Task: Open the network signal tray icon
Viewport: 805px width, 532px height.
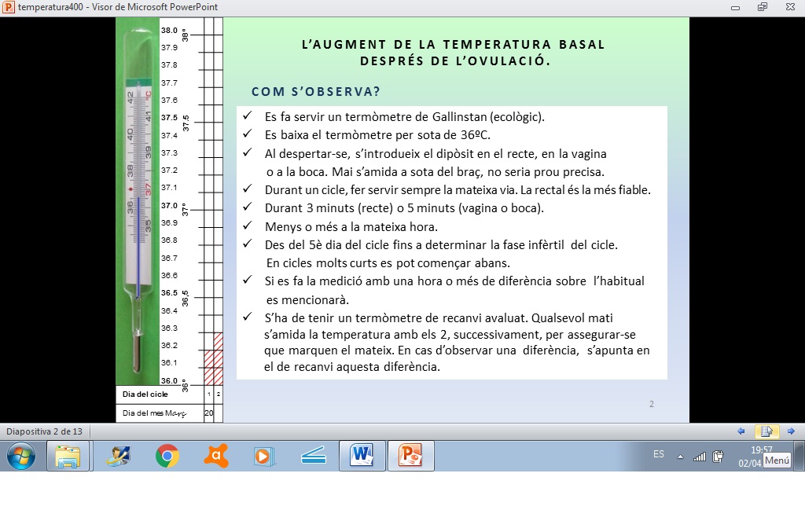Action: point(699,456)
